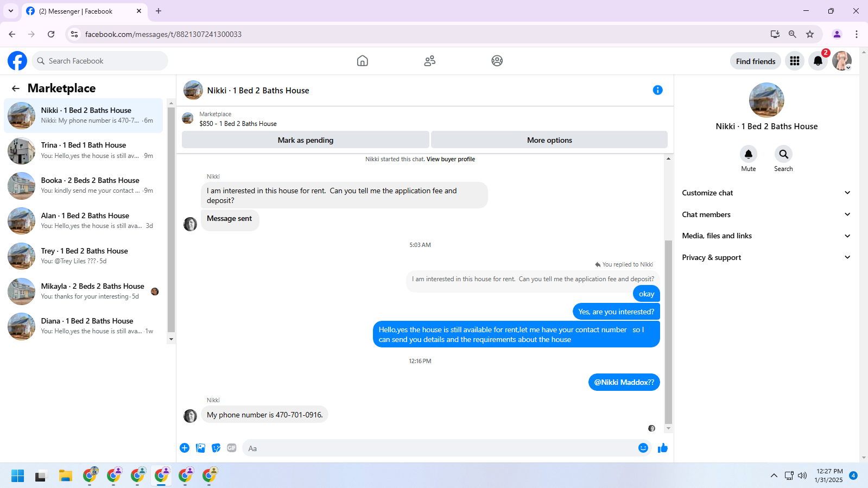Click the browser address bar URL
868x488 pixels.
point(163,34)
